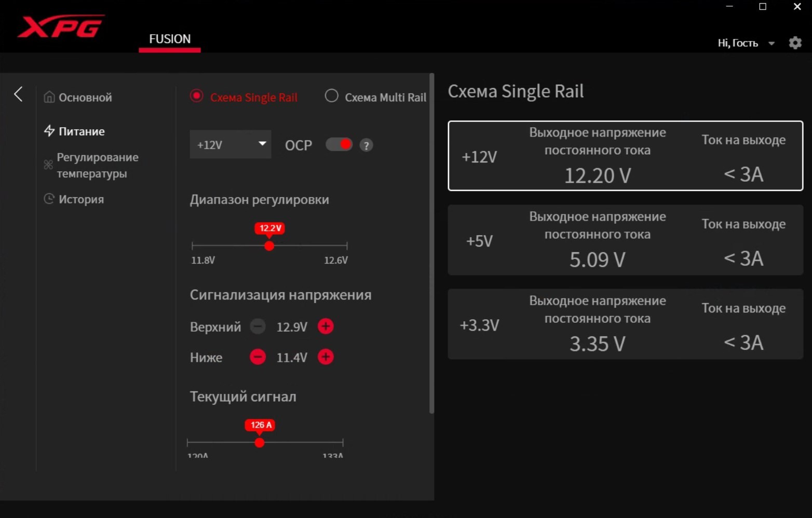Click the settings panel vertical scrollbar
812x518 pixels.
tap(431, 244)
